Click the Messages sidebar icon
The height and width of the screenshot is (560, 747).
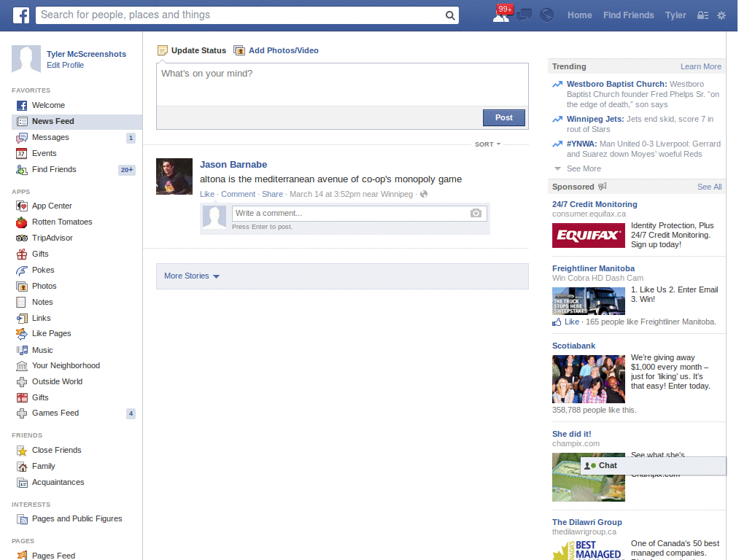pyautogui.click(x=22, y=138)
